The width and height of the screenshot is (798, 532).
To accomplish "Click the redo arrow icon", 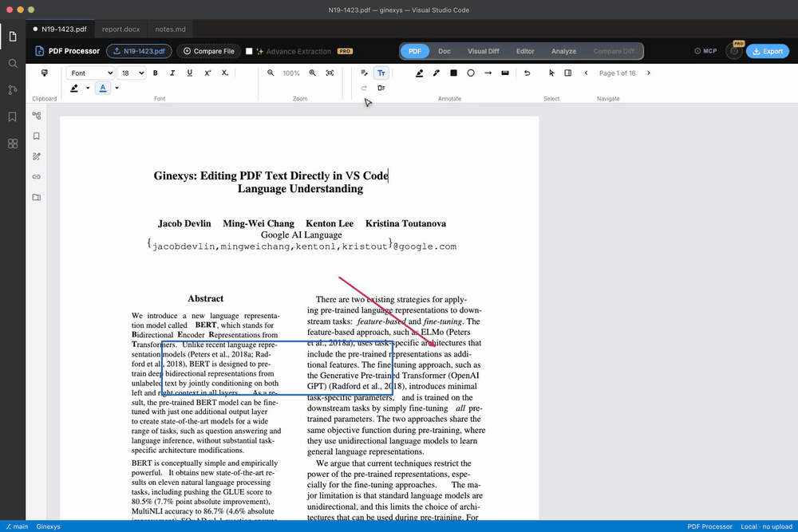I will pyautogui.click(x=365, y=88).
